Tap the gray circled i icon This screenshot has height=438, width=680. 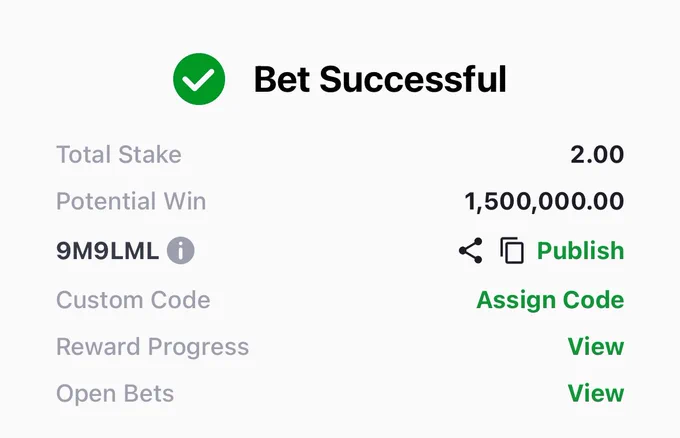(x=181, y=251)
